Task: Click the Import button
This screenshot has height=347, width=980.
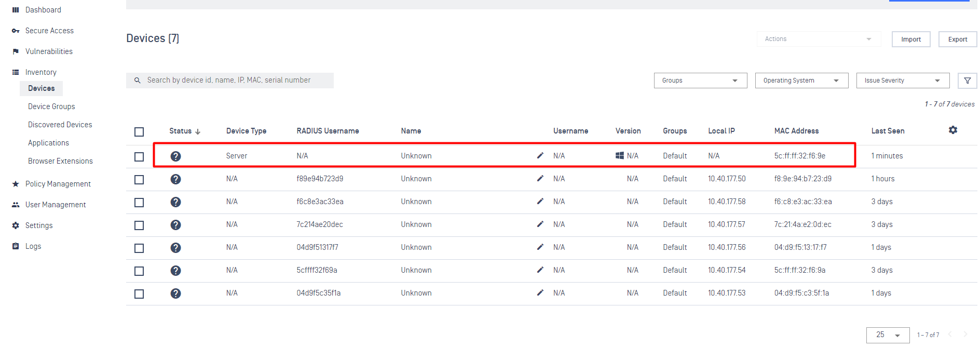Action: [x=911, y=39]
